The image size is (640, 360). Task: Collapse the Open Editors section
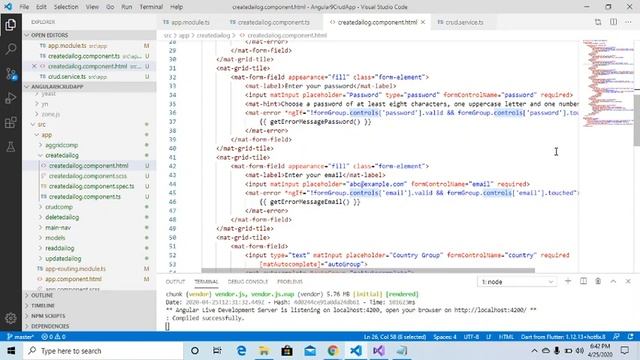coord(89,35)
